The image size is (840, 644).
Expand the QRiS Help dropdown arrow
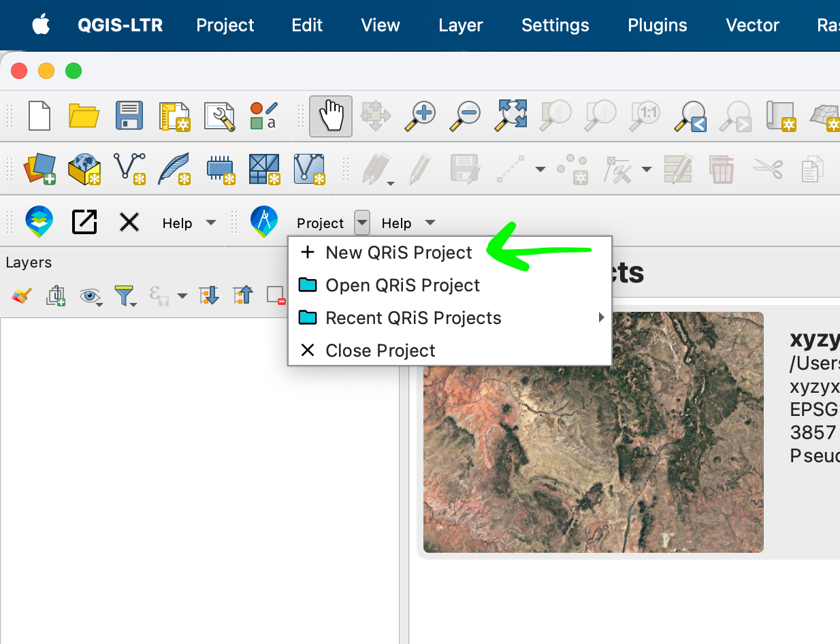coord(430,223)
